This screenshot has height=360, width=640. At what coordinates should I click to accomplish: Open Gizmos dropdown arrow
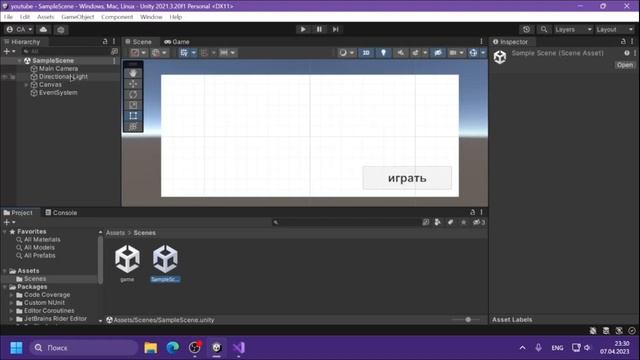483,53
